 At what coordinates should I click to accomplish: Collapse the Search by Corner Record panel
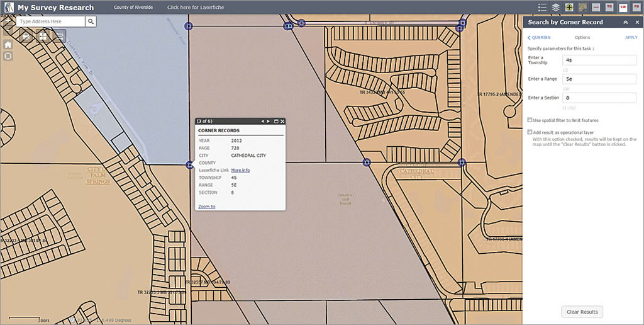tap(625, 22)
